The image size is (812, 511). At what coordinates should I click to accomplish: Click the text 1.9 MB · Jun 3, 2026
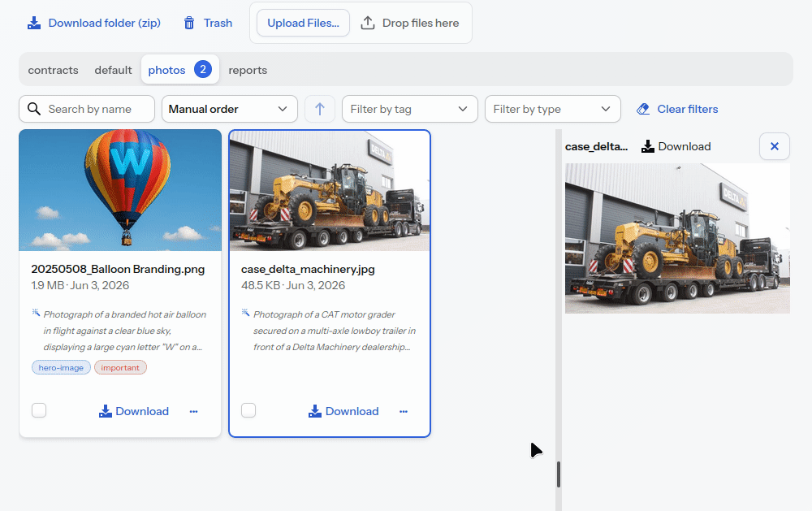point(80,285)
